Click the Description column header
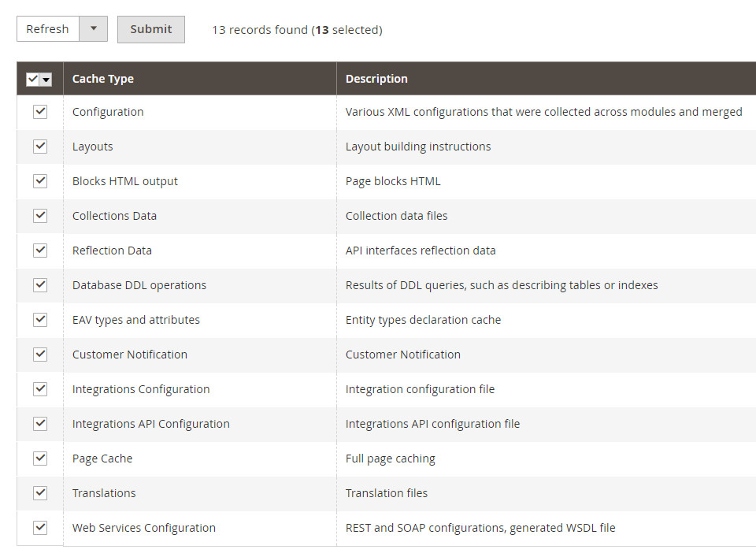This screenshot has height=557, width=756. [376, 79]
